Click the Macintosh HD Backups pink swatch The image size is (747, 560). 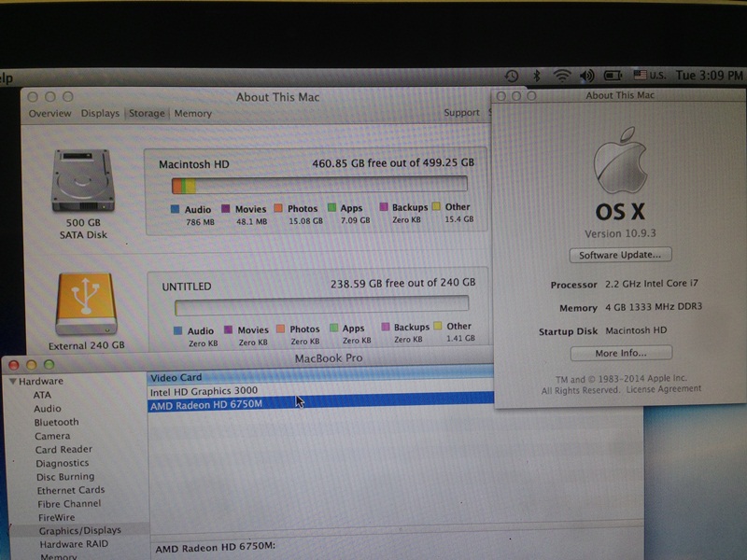click(384, 206)
